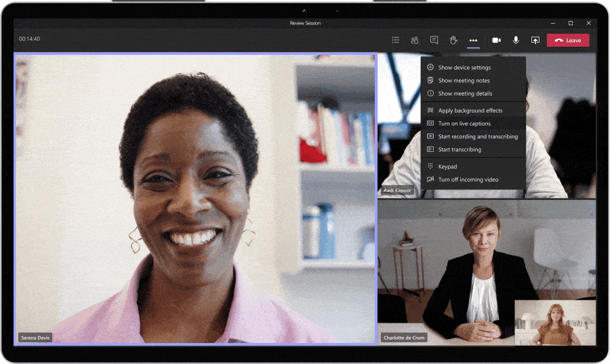Click the Share content icon
610x364 pixels.
click(535, 40)
